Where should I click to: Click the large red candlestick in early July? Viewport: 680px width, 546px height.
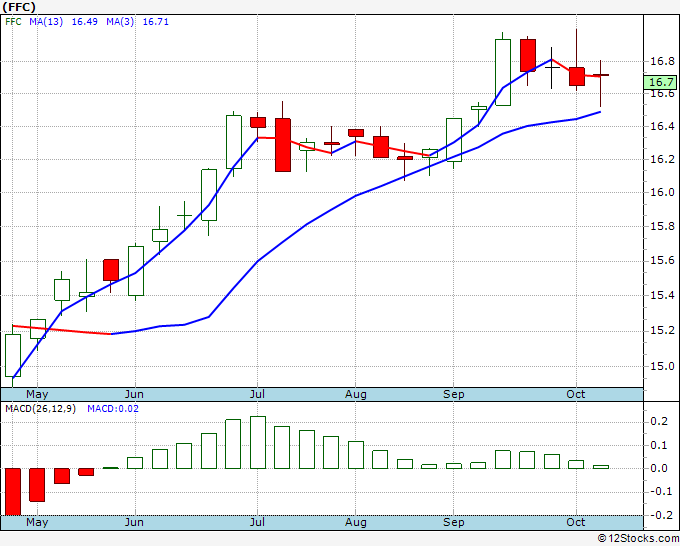point(283,145)
